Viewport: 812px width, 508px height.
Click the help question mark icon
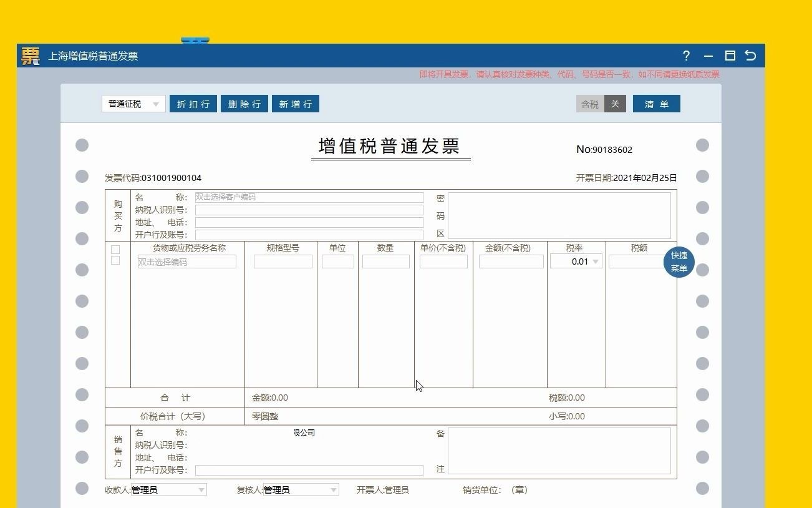[x=686, y=56]
